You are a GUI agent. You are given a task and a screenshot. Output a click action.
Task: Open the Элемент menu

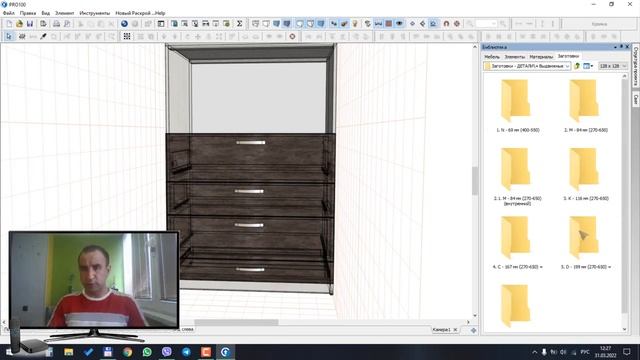click(64, 13)
